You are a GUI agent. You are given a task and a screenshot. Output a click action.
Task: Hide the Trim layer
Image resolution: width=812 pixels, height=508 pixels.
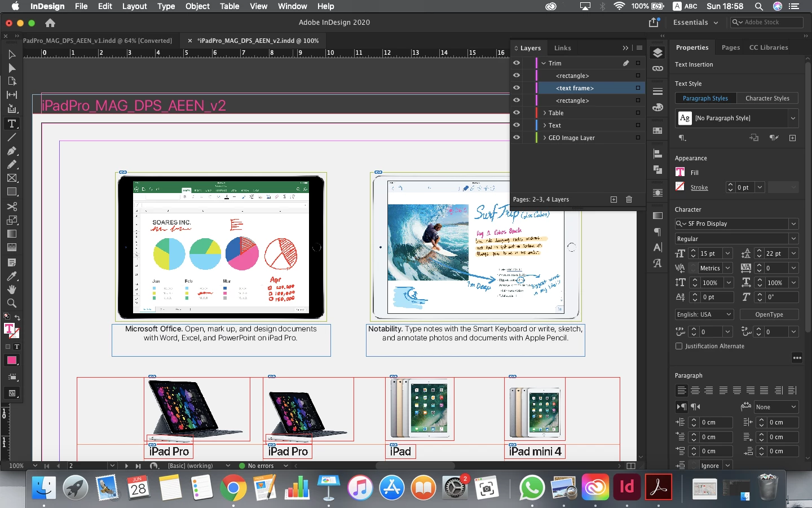point(517,63)
